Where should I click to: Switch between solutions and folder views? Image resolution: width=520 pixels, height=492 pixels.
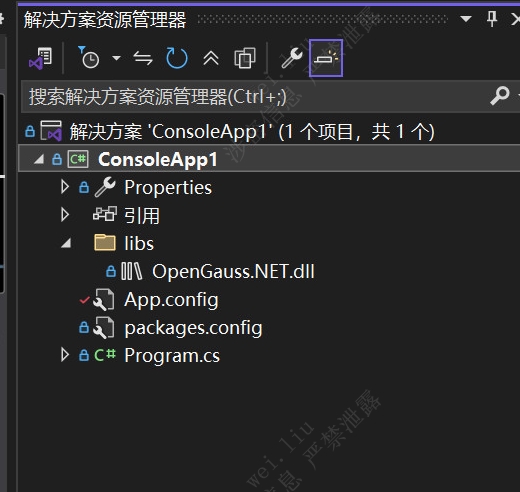pyautogui.click(x=41, y=59)
